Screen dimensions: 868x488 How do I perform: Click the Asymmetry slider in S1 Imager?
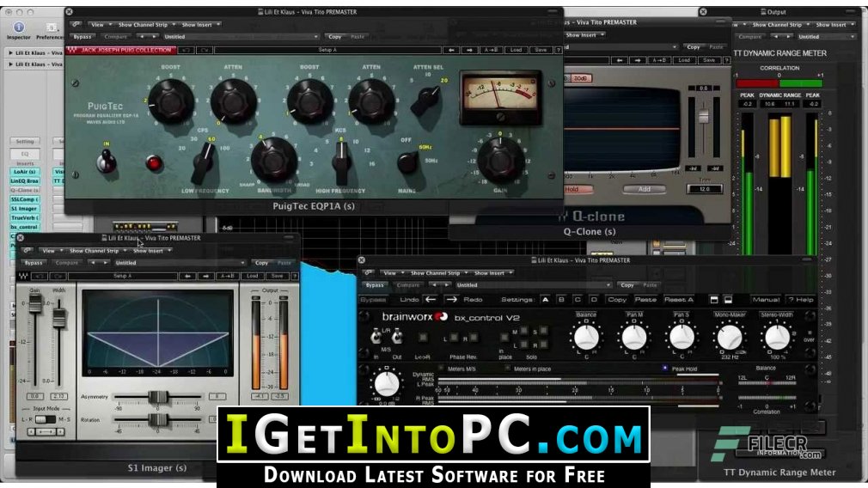(158, 397)
